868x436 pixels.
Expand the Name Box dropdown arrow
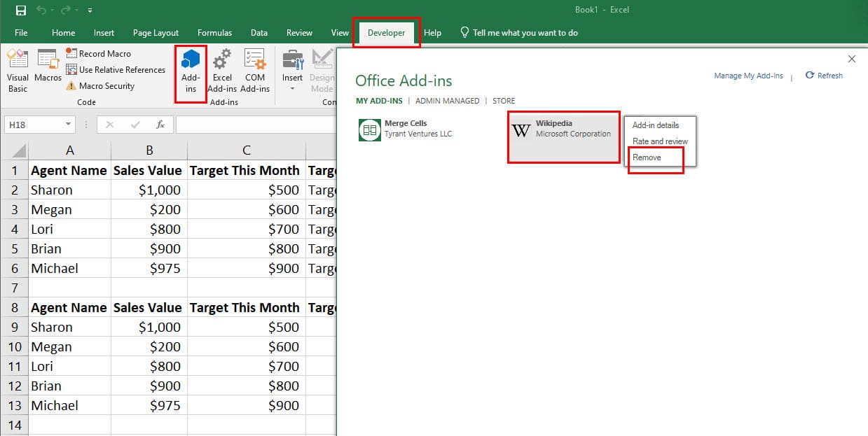(x=68, y=125)
